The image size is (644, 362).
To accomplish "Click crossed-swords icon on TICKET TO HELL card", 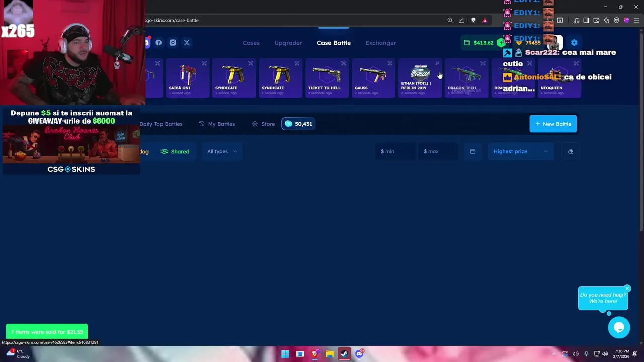I will coord(343,63).
